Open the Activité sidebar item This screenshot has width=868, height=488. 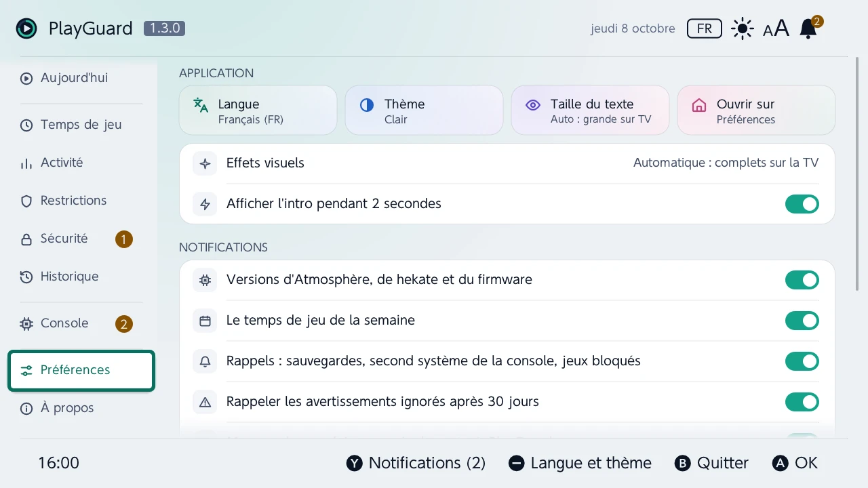81,163
